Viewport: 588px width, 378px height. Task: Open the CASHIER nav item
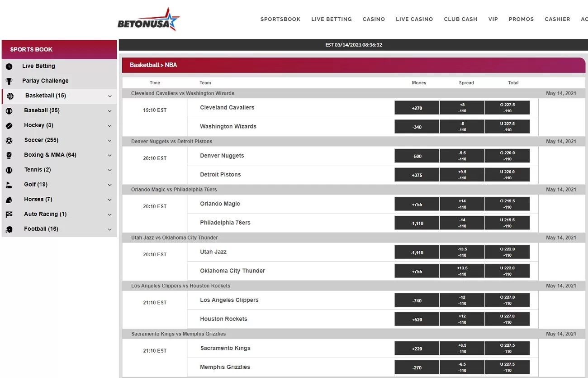click(x=557, y=19)
